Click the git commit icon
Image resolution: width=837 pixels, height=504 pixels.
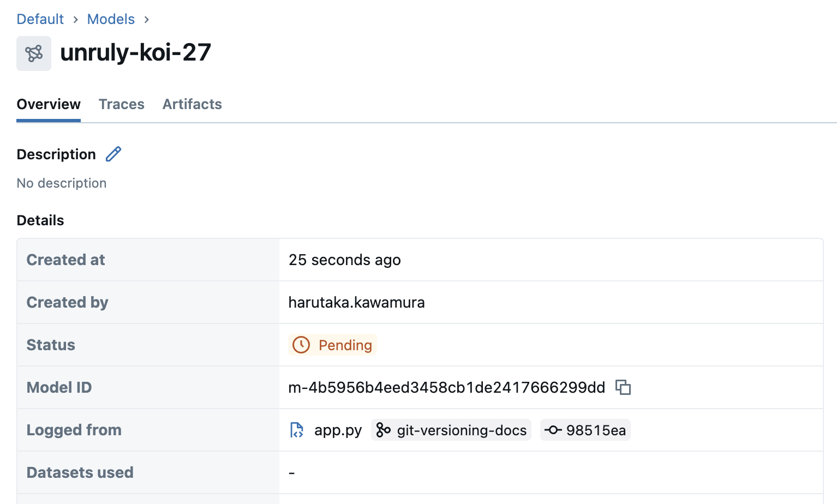pos(553,430)
